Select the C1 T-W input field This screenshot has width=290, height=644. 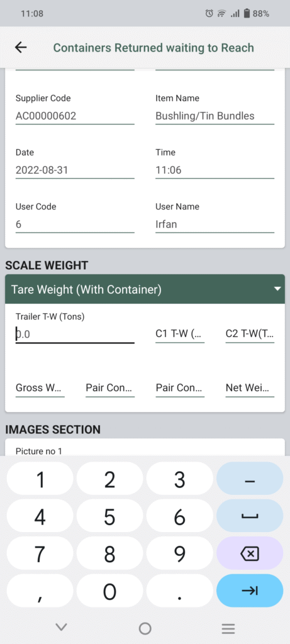click(179, 335)
